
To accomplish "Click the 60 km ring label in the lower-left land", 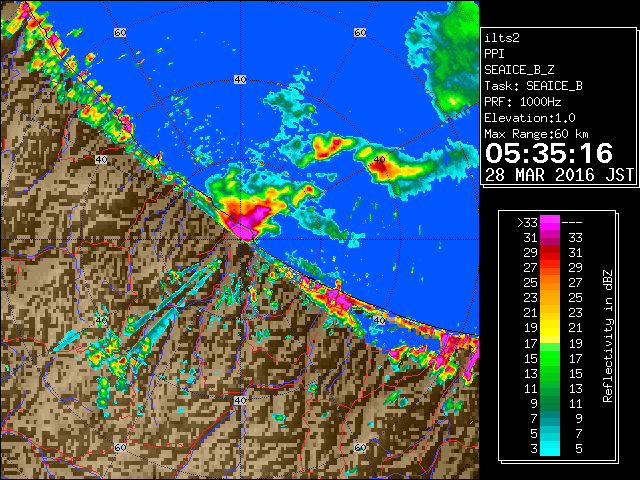I will coord(120,447).
